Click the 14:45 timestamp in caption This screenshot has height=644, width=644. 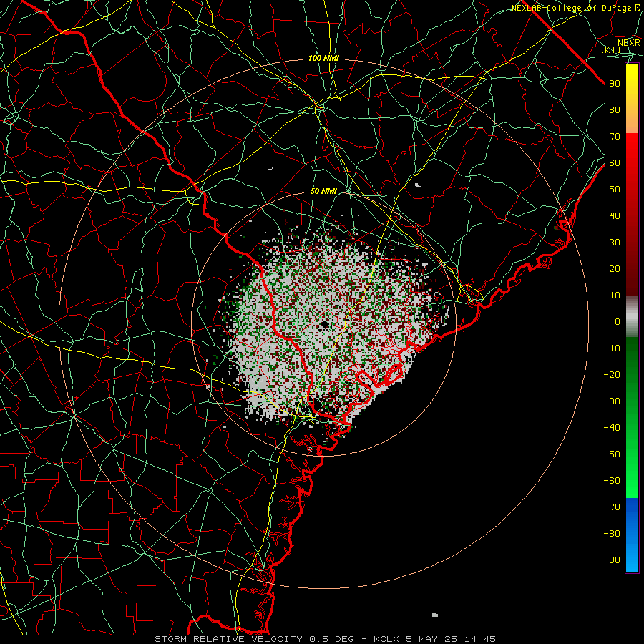pyautogui.click(x=480, y=639)
